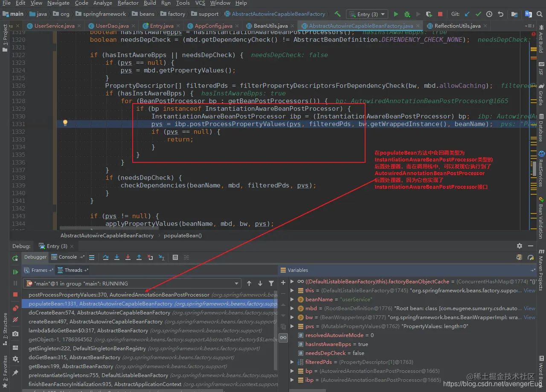The width and height of the screenshot is (546, 392).
Task: Expand the filteredPds variable node
Action: 292,362
